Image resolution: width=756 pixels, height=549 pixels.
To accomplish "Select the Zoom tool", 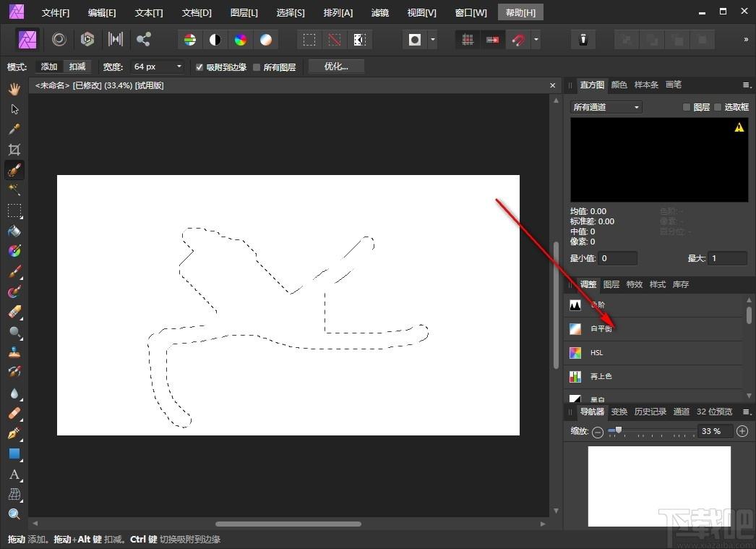I will [14, 514].
